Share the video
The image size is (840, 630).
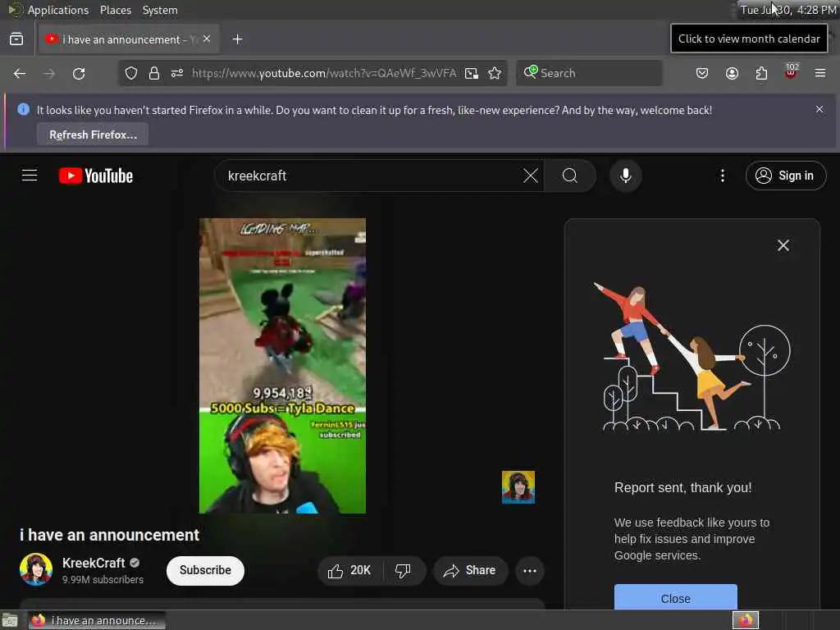470,571
